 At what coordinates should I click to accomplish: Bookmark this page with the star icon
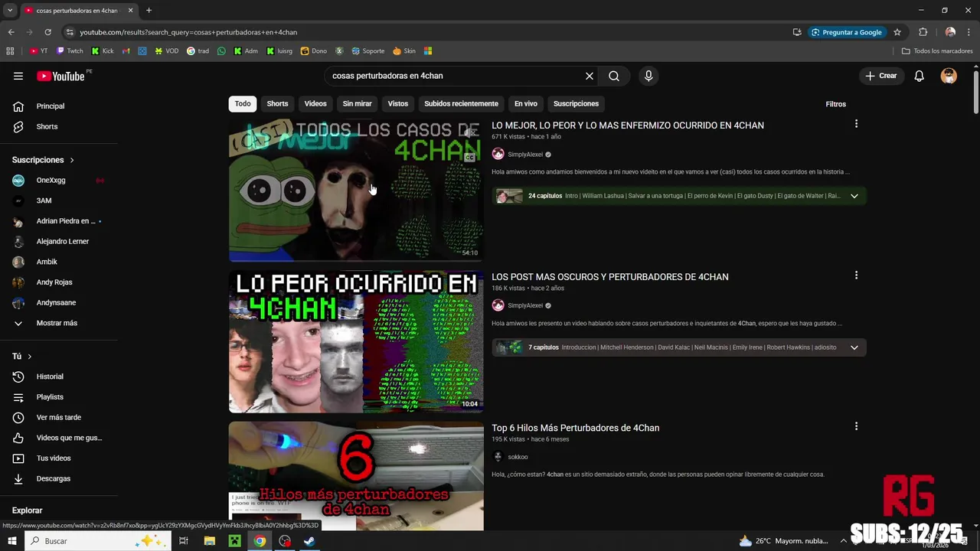(x=897, y=32)
